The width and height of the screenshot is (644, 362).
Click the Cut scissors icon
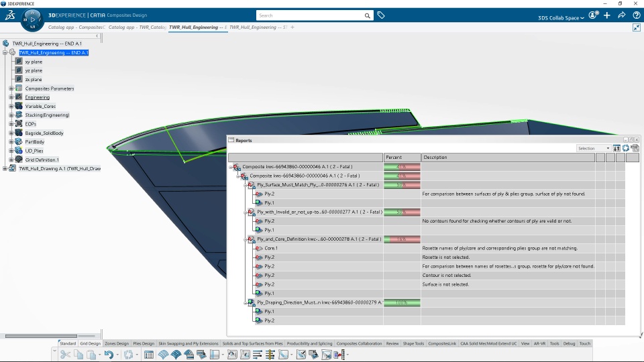click(x=65, y=355)
